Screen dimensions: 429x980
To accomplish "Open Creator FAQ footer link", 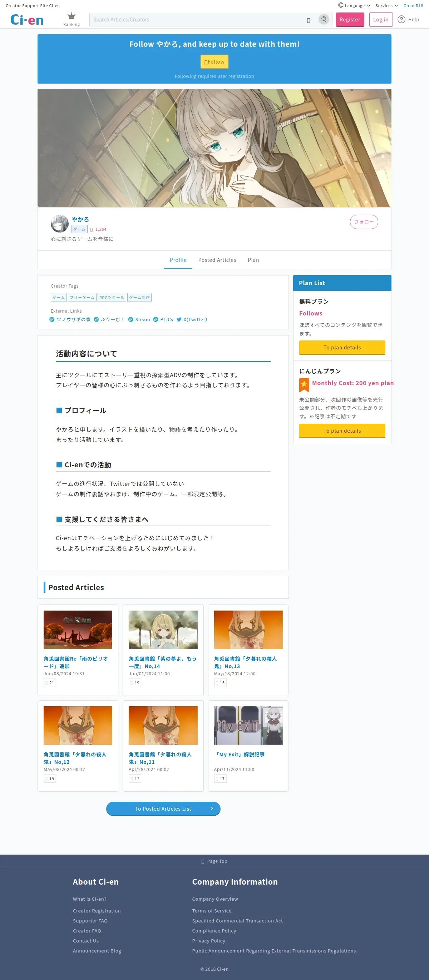I will [87, 931].
